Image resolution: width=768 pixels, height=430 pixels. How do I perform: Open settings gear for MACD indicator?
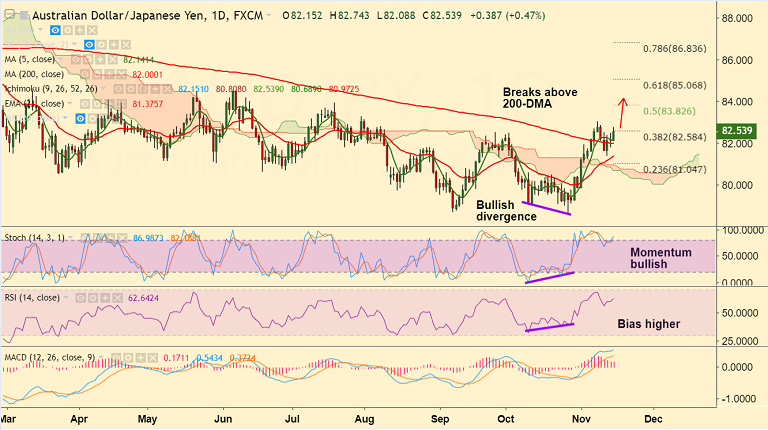(128, 358)
